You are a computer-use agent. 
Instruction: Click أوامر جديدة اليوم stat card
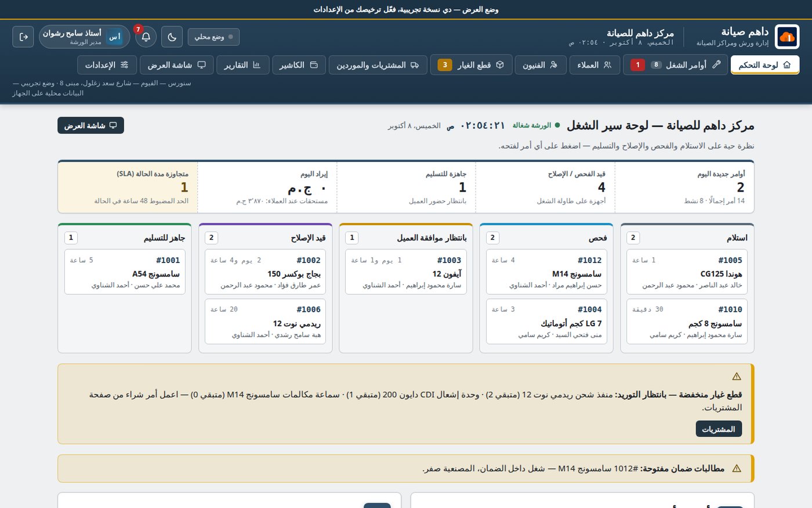coord(684,187)
